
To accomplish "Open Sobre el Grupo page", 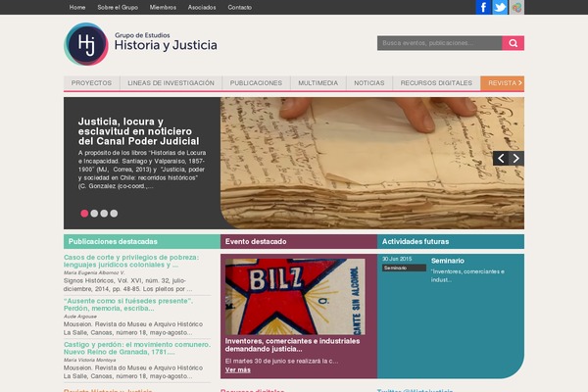I will pyautogui.click(x=118, y=7).
